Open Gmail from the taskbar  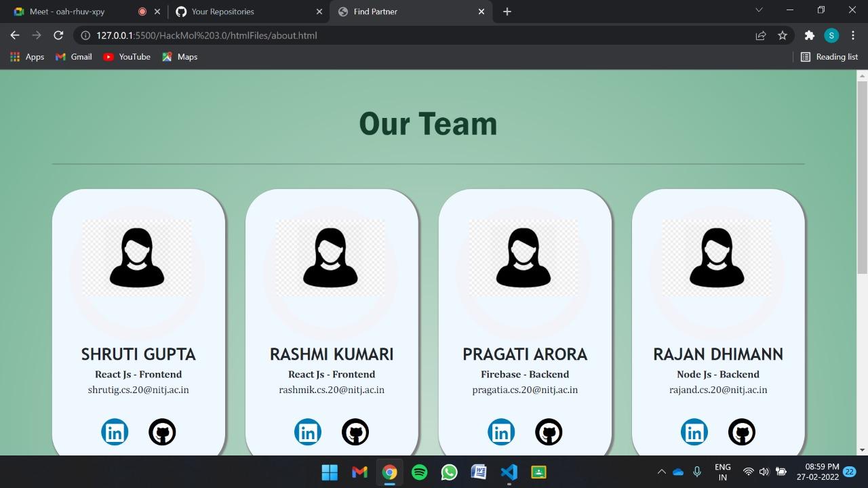[x=359, y=472]
